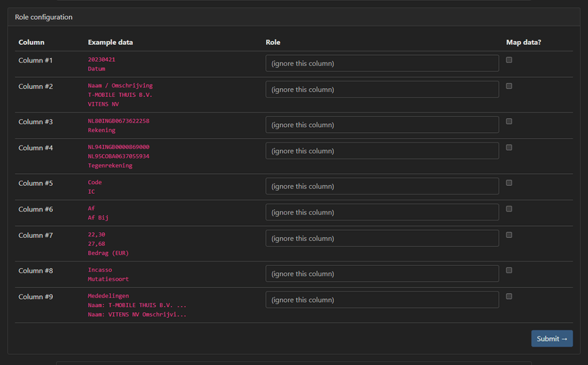Enable Map data for Column #5
This screenshot has width=588, height=365.
point(509,183)
